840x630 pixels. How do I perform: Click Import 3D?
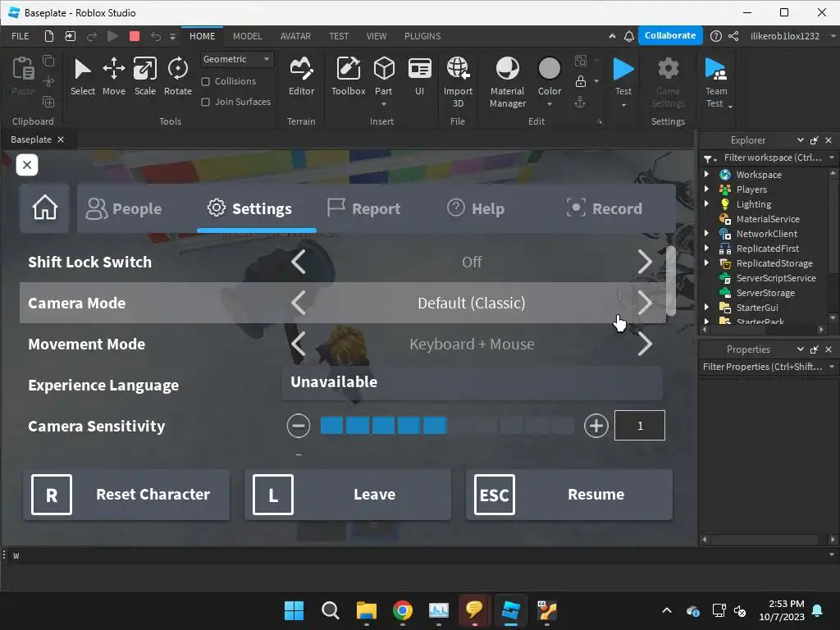pyautogui.click(x=458, y=82)
